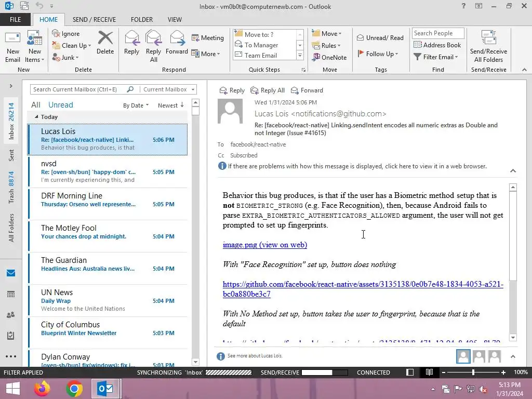Screen dimensions: 532x399
Task: Switch to Reading view in status bar
Action: (429, 372)
